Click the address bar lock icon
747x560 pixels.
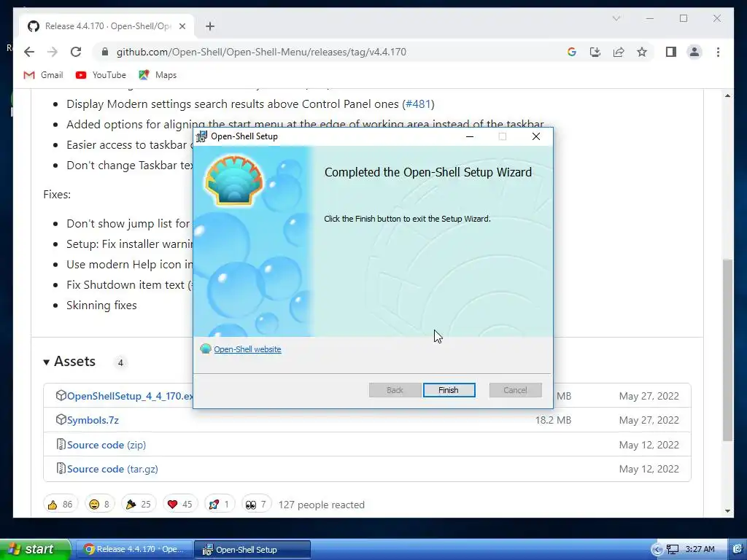105,52
